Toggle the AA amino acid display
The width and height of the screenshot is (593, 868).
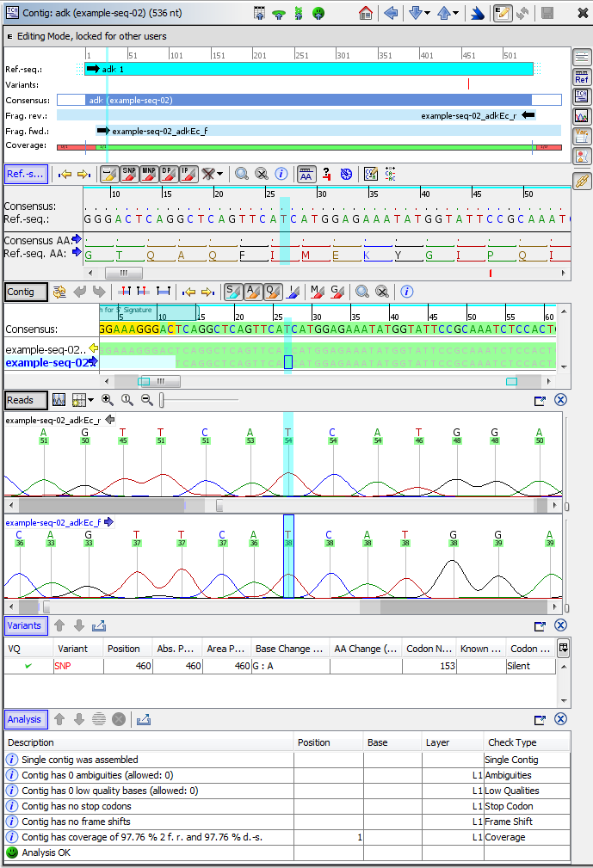point(306,174)
